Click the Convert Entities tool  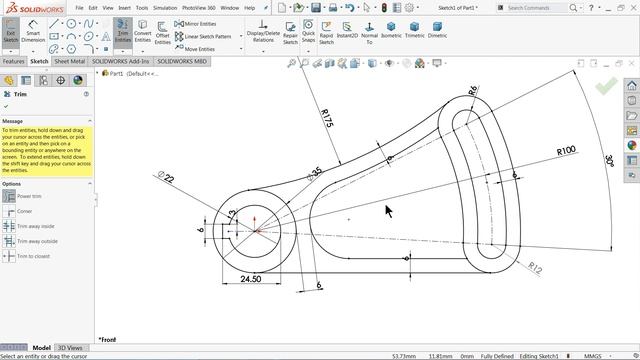(x=142, y=31)
